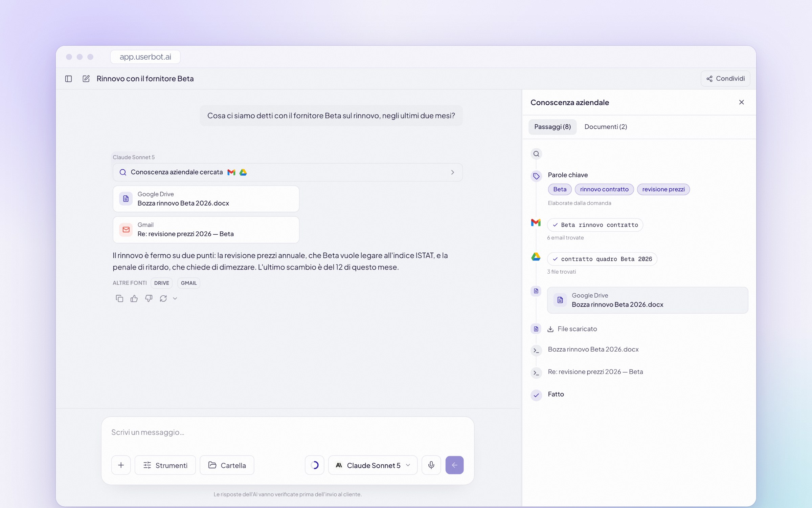Click the revisione prezzi keyword chip
Image resolution: width=812 pixels, height=508 pixels.
663,189
